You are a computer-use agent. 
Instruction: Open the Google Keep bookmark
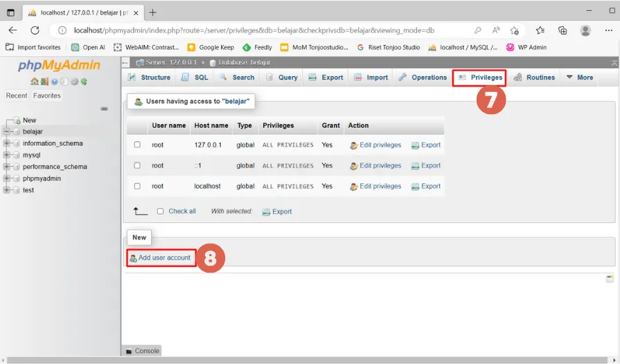pos(211,47)
